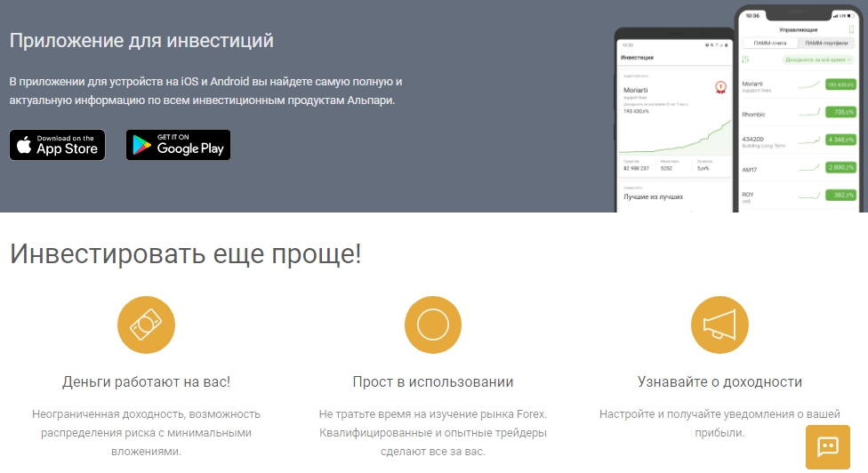The height and width of the screenshot is (473, 868).
Task: Click the $2 988 237 funds value
Action: tap(636, 168)
